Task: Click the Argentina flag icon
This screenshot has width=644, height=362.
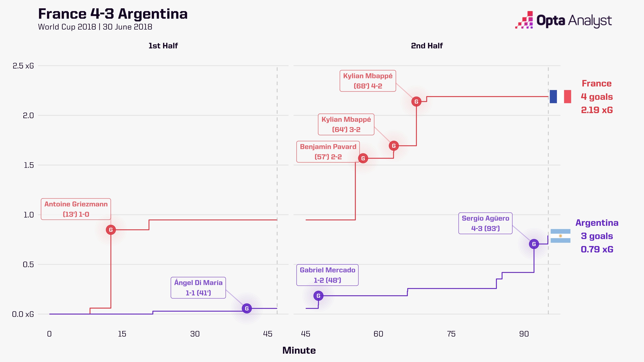Action: (560, 236)
